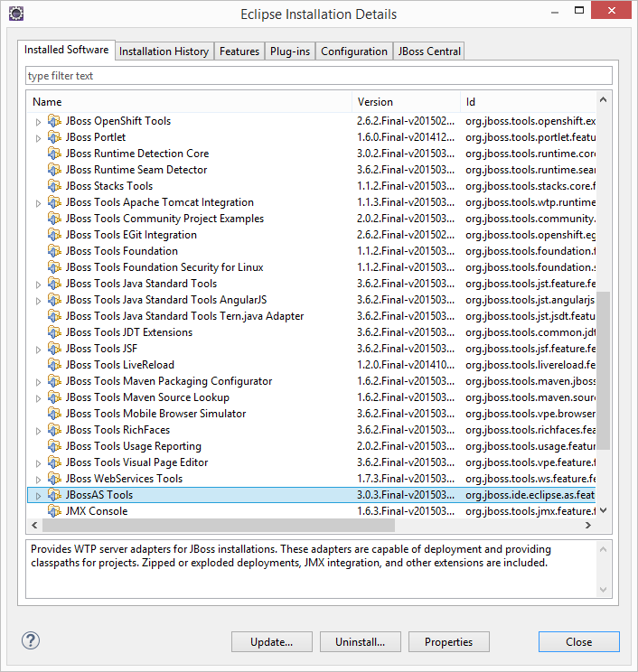The image size is (638, 672).
Task: Switch to the Installed Software tab
Action: (x=67, y=50)
